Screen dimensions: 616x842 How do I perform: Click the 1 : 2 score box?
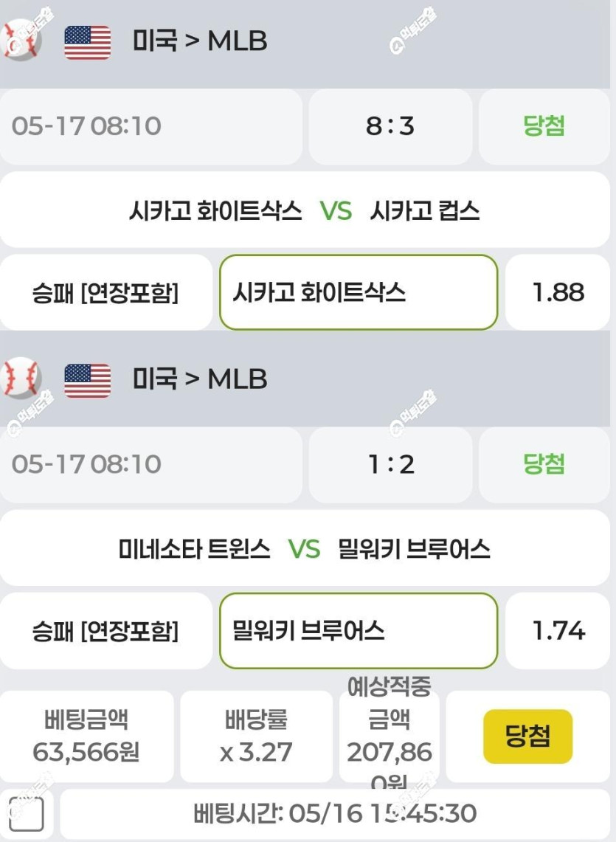tap(390, 464)
